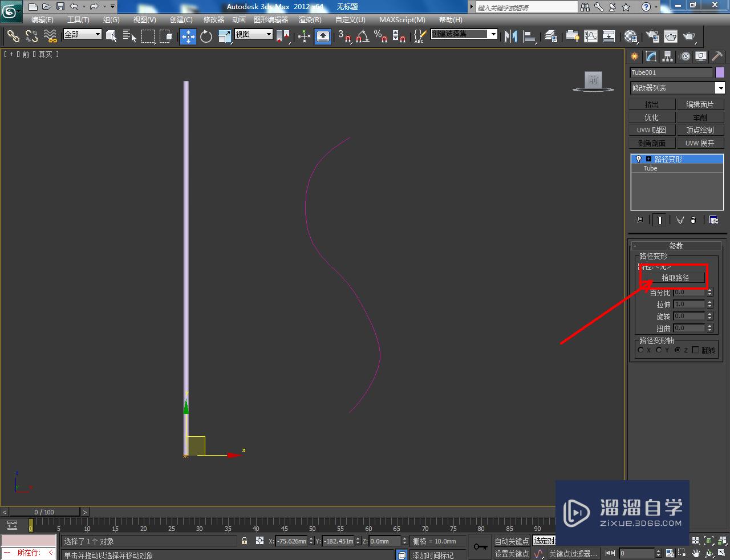Open the 修改器 menu
This screenshot has height=560, width=730.
pos(214,20)
